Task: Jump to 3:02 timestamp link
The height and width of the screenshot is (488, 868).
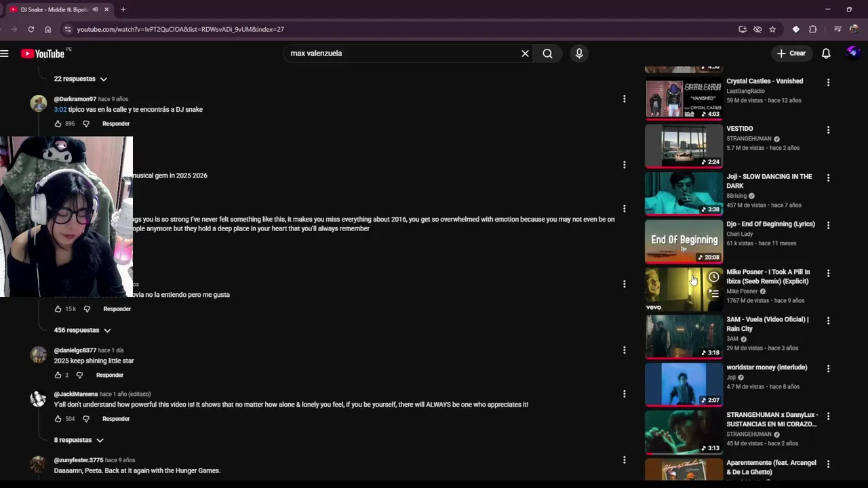Action: 60,110
